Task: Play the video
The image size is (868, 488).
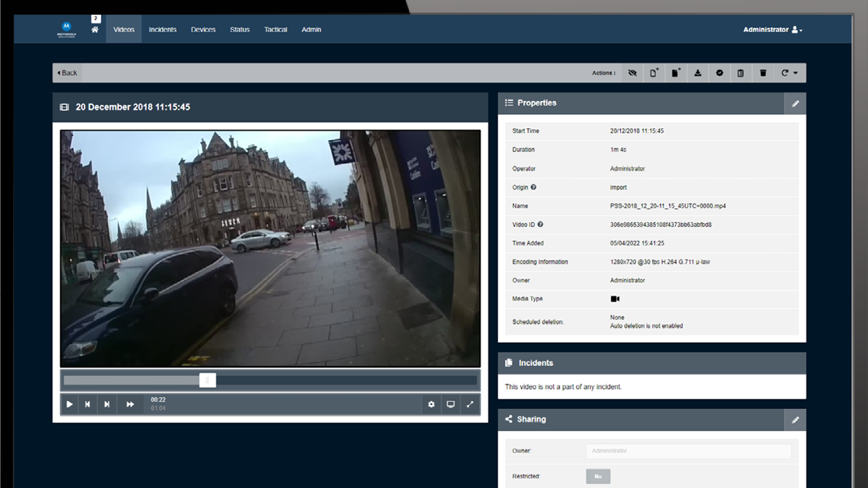Action: [x=70, y=404]
